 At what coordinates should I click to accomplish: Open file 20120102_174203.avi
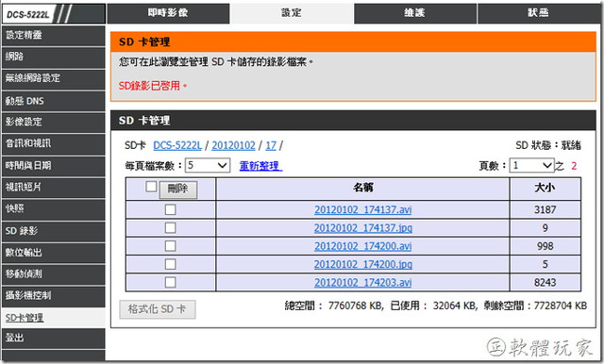coord(362,282)
